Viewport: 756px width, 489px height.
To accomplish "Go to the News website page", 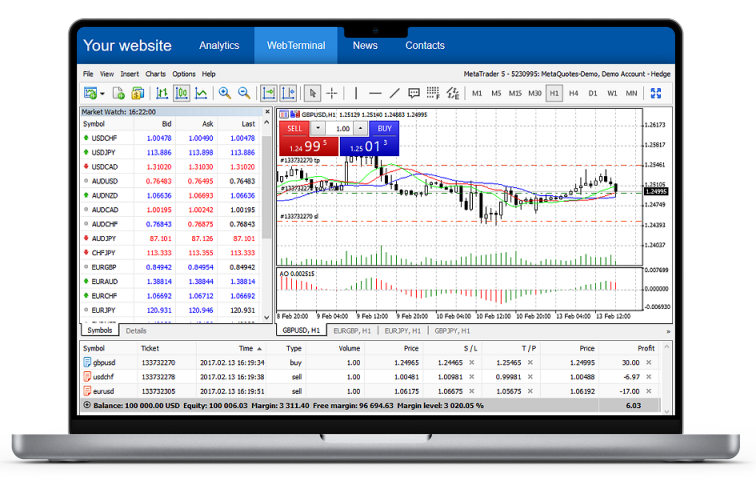I will (365, 45).
